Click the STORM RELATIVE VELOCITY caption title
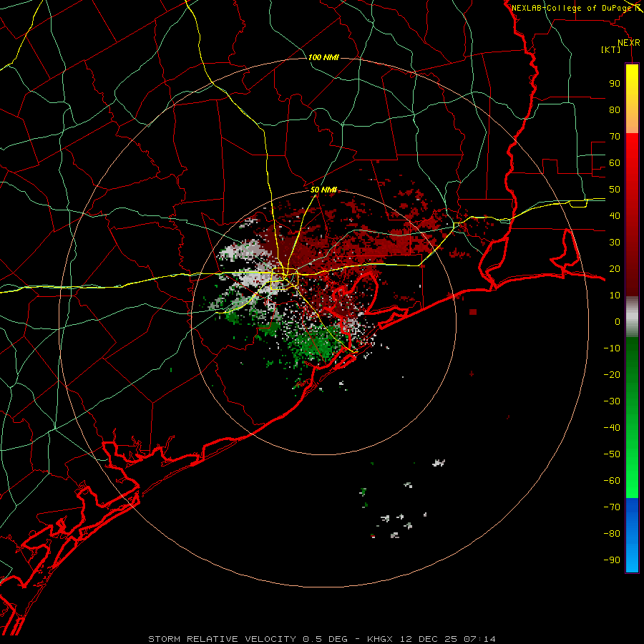This screenshot has height=644, width=644. pyautogui.click(x=222, y=639)
